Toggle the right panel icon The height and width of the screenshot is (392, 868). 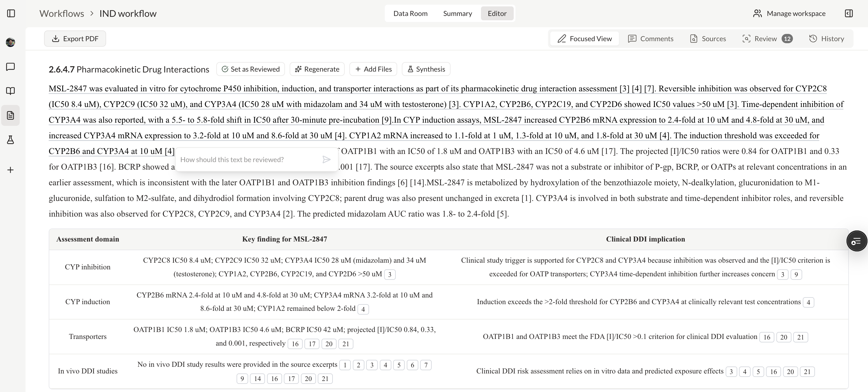[x=849, y=14]
